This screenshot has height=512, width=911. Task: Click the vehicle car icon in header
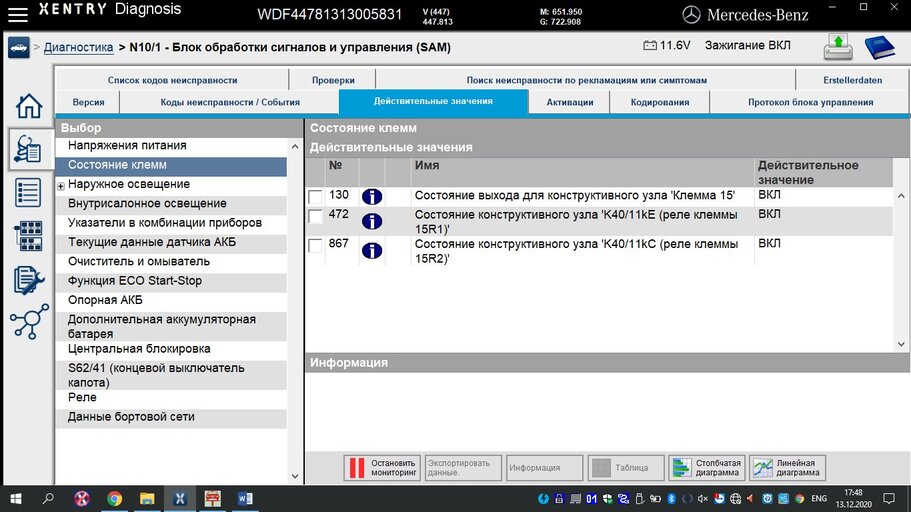click(18, 47)
